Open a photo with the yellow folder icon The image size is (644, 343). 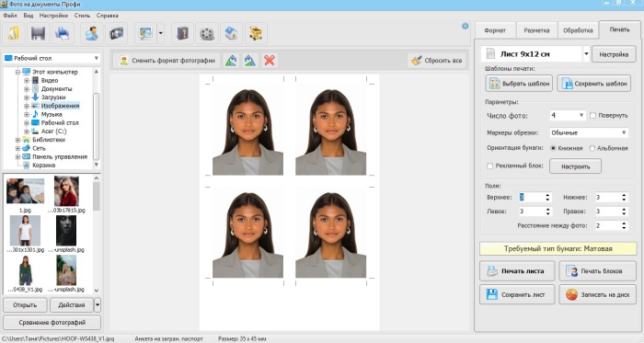14,33
